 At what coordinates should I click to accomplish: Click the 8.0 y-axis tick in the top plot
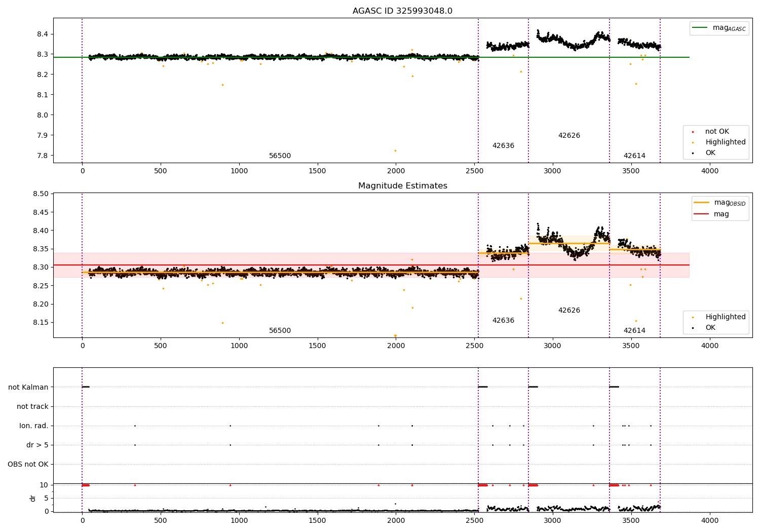[x=43, y=116]
